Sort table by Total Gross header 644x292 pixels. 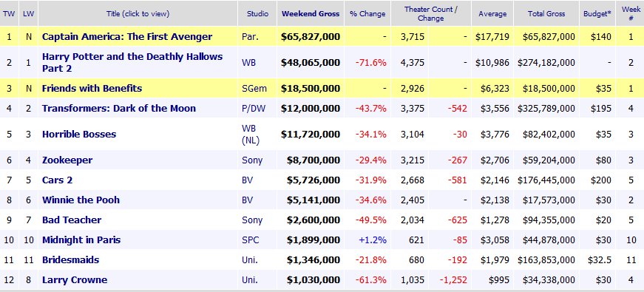546,13
